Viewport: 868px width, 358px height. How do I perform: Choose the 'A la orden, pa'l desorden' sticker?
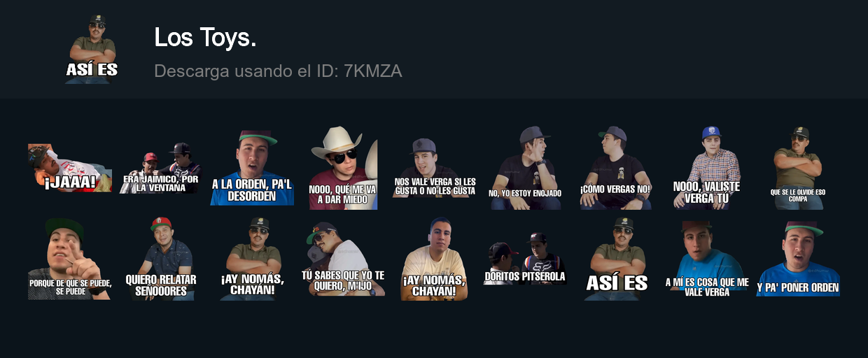pyautogui.click(x=252, y=168)
